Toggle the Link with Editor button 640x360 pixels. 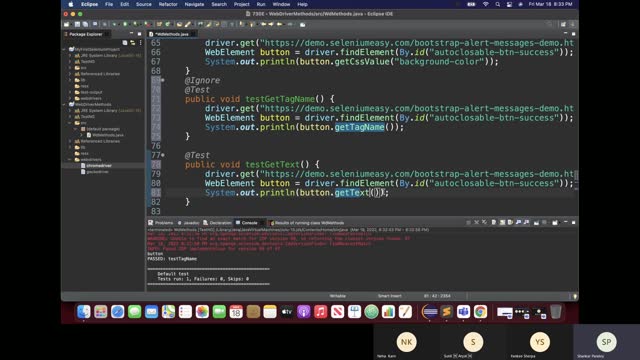(133, 42)
